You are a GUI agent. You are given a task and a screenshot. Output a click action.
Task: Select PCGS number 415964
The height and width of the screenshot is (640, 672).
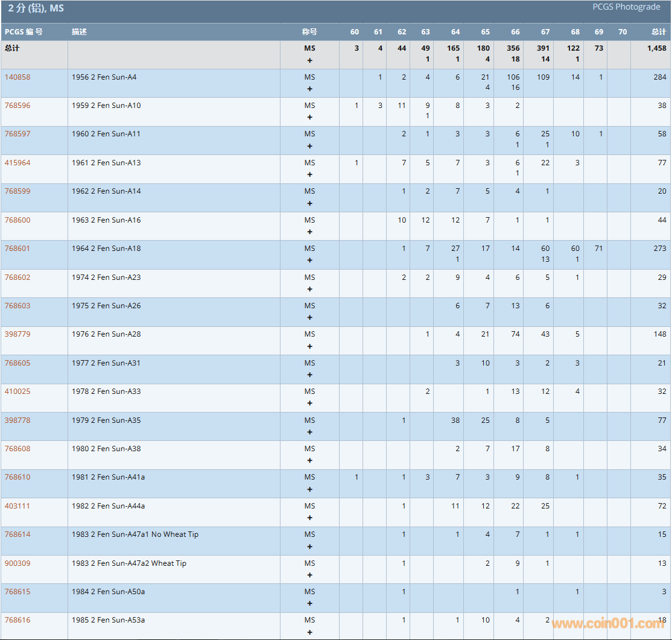[17, 163]
